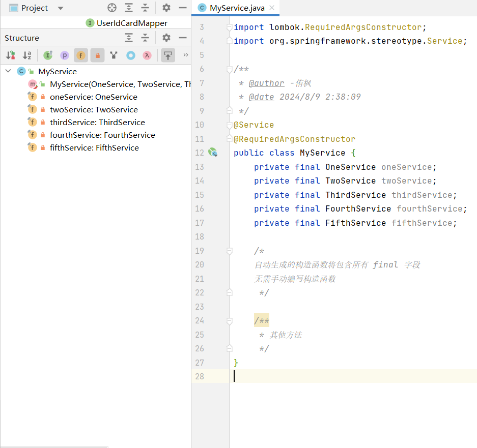Collapse all nodes in Structure panel
The height and width of the screenshot is (448, 477).
(145, 38)
